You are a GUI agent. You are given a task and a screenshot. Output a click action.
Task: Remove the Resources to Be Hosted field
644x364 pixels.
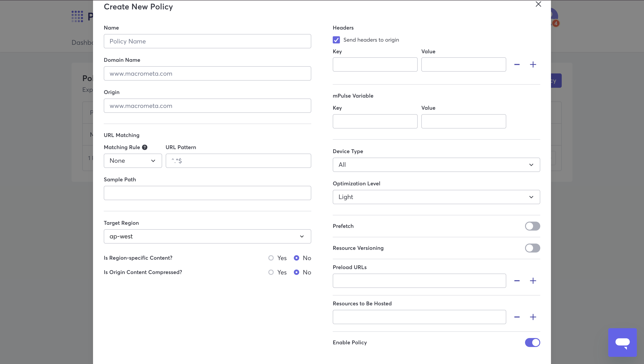[x=517, y=317]
